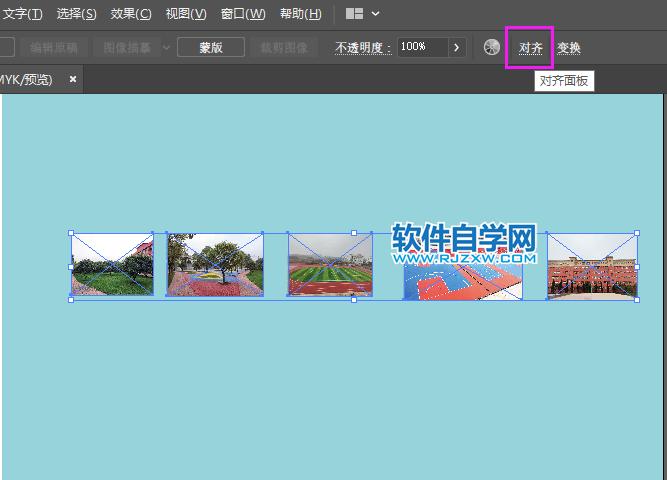Screen dimensions: 667x480
Task: Open the 效果(C) menu
Action: tap(131, 14)
